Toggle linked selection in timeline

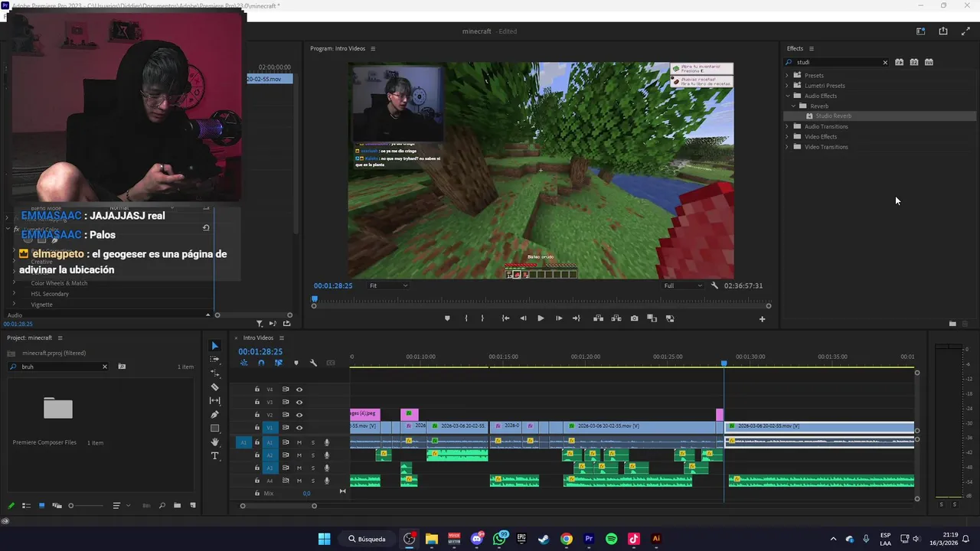279,363
